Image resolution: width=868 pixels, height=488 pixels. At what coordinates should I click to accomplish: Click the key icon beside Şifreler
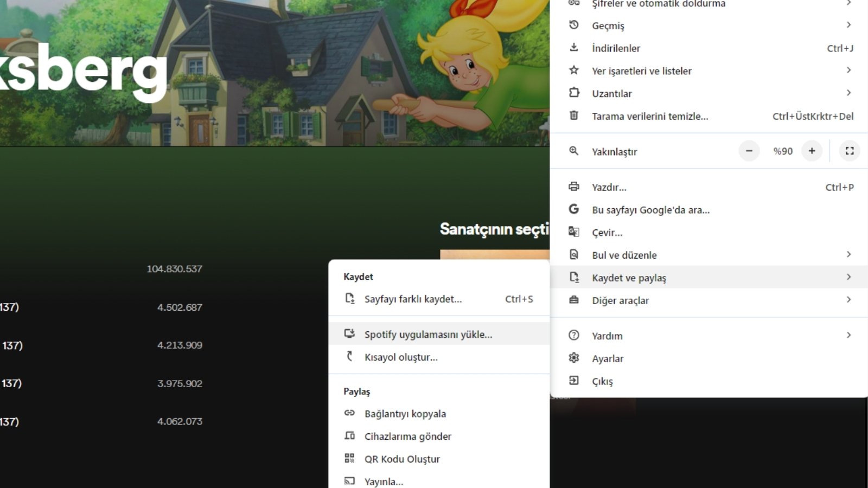573,3
